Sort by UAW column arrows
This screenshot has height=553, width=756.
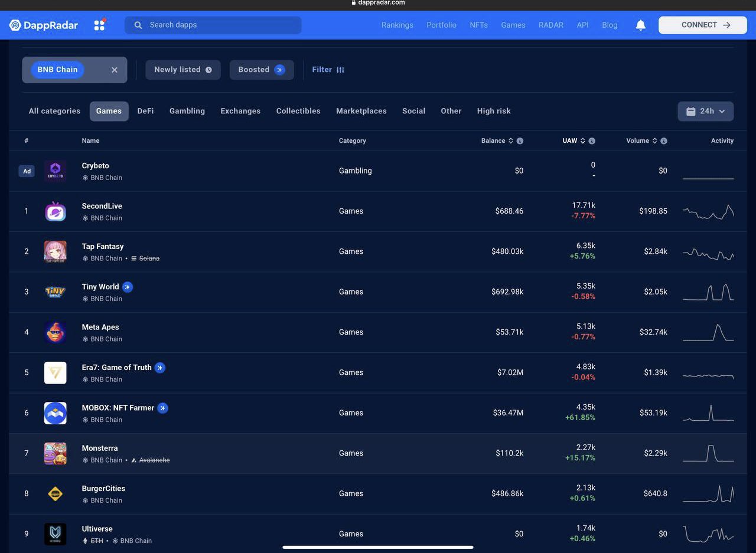pos(582,141)
